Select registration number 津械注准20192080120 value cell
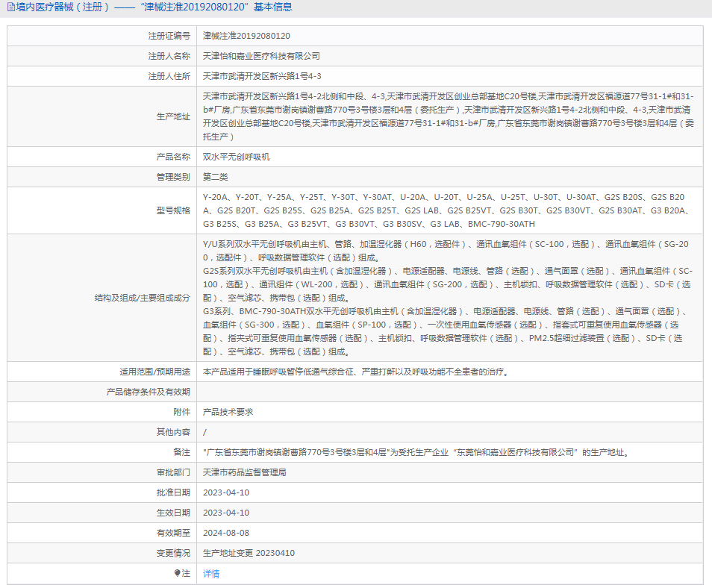 pos(246,36)
